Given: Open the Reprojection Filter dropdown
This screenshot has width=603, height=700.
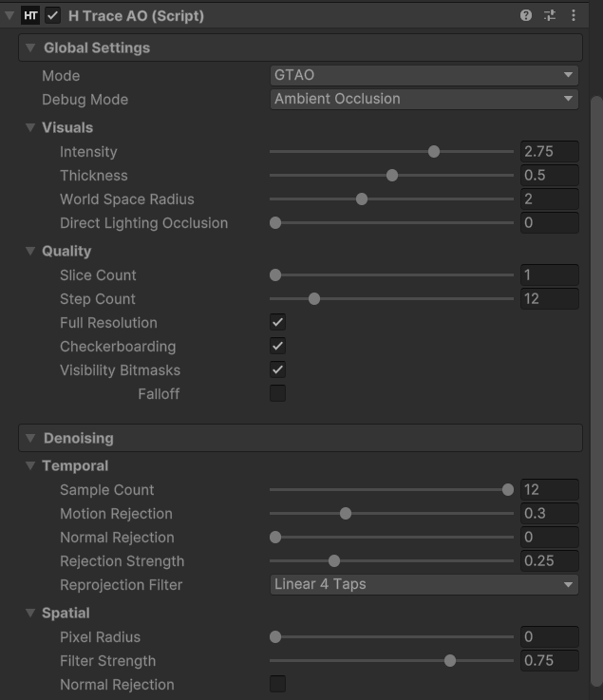Looking at the screenshot, I should [x=424, y=584].
